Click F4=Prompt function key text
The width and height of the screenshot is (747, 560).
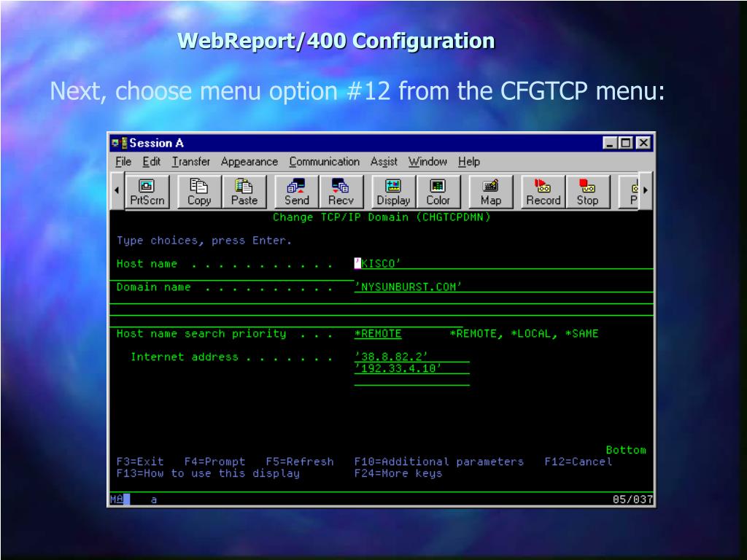[x=215, y=462]
